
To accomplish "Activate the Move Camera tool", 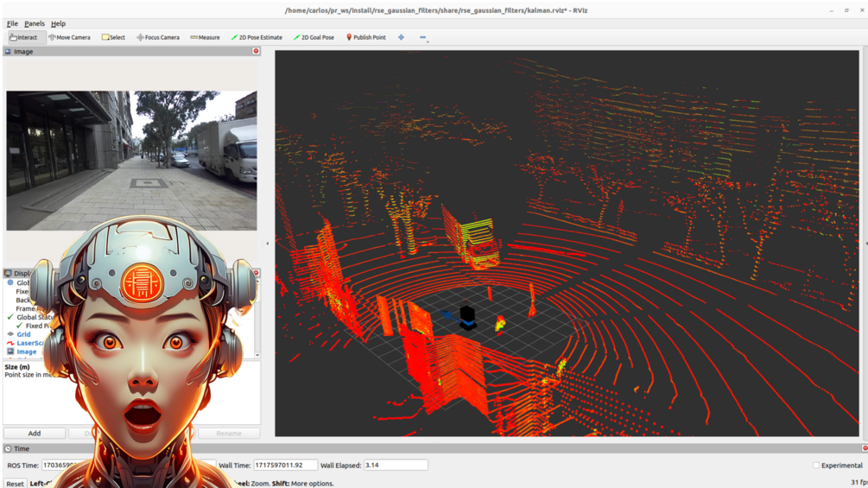I will [x=69, y=37].
